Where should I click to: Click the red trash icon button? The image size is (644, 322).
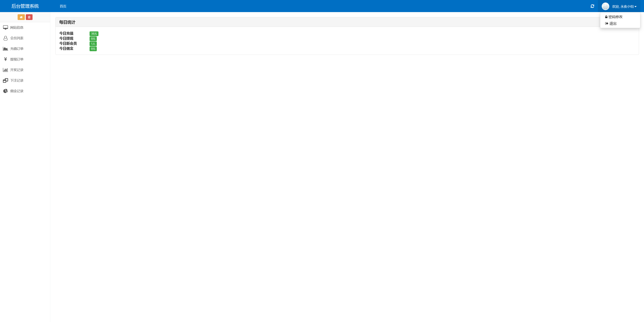pyautogui.click(x=29, y=17)
